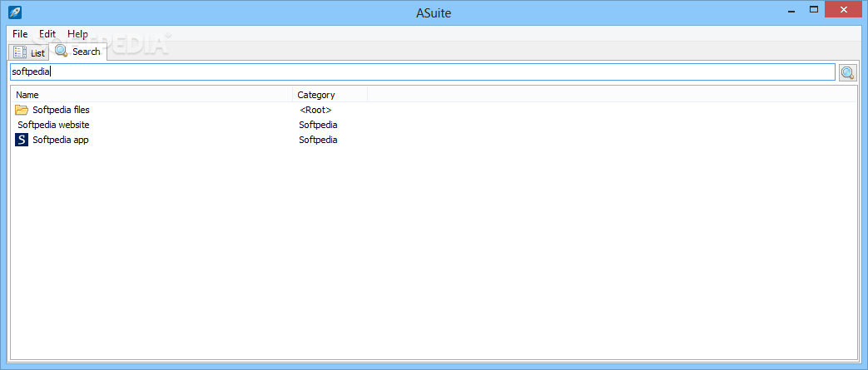Image resolution: width=868 pixels, height=370 pixels.
Task: Maximize the ASuite window
Action: point(814,9)
